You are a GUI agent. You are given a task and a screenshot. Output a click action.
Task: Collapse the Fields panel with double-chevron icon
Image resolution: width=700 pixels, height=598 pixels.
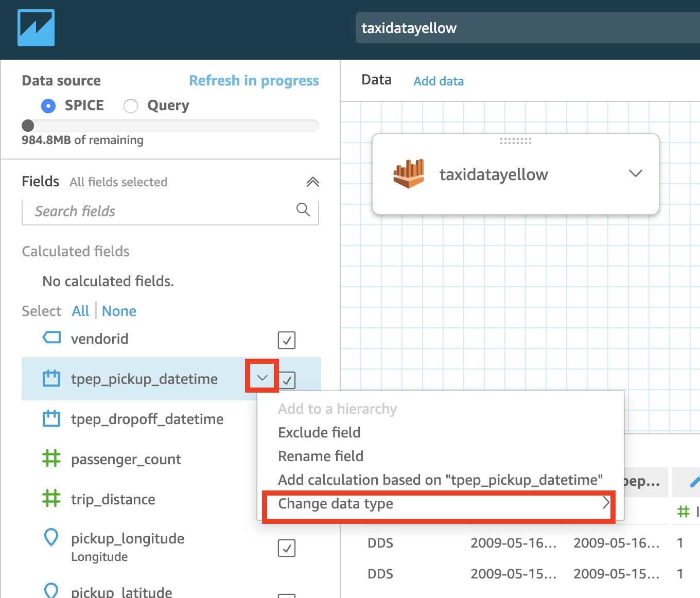[x=313, y=182]
